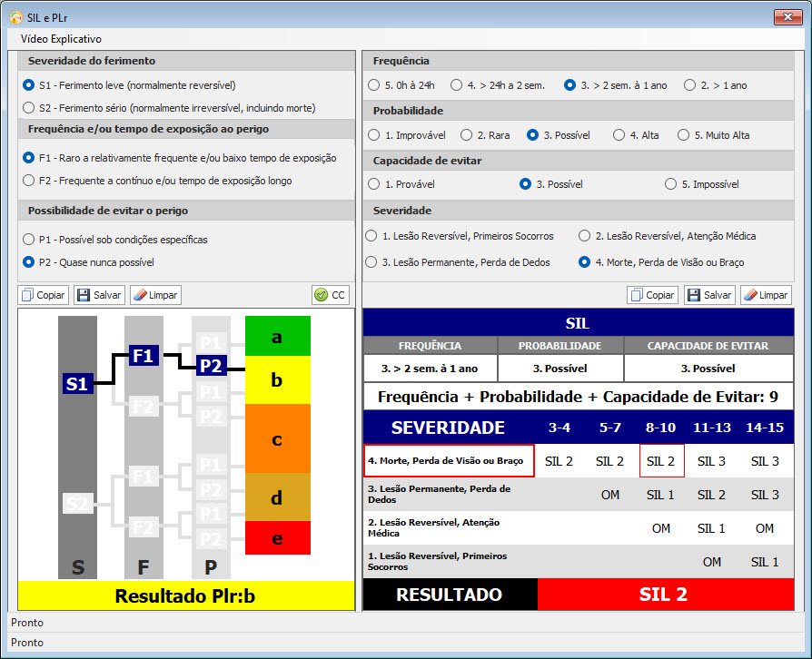Close the SIL e PLr window
This screenshot has height=659, width=812.
[x=787, y=17]
